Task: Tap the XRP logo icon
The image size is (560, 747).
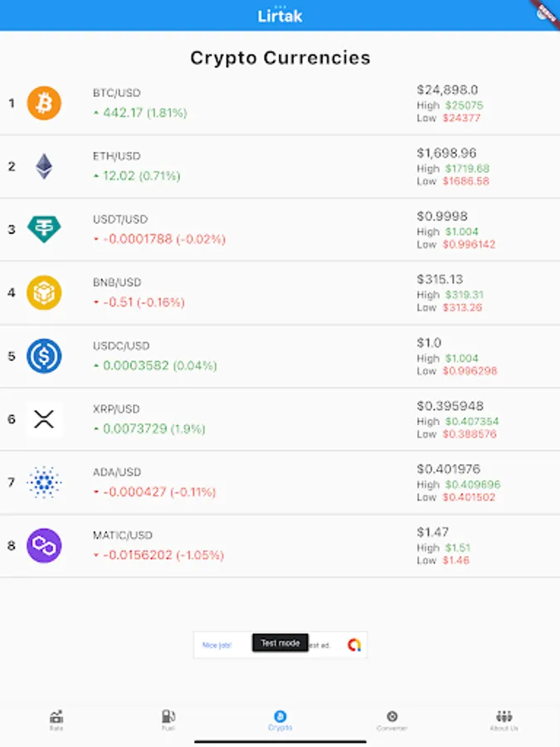Action: pyautogui.click(x=44, y=418)
